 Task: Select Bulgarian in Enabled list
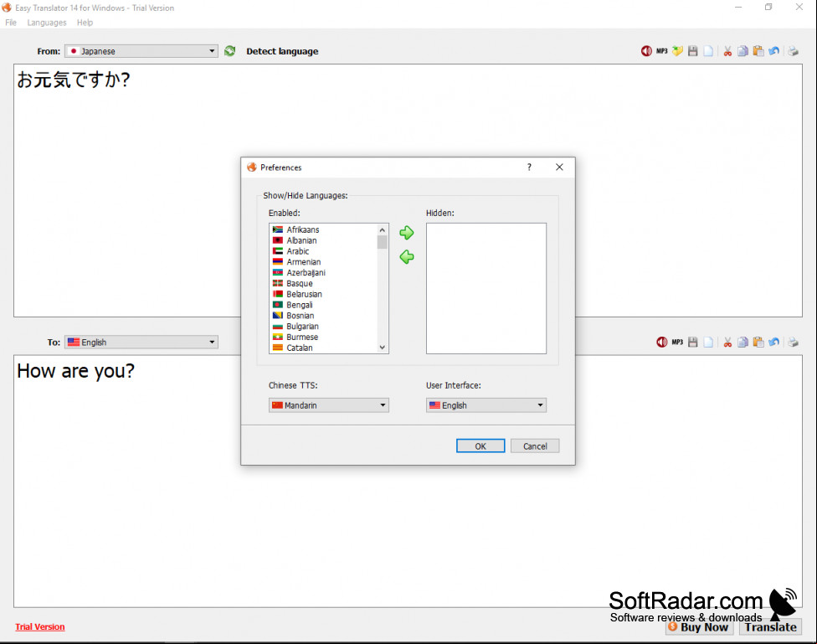coord(323,327)
